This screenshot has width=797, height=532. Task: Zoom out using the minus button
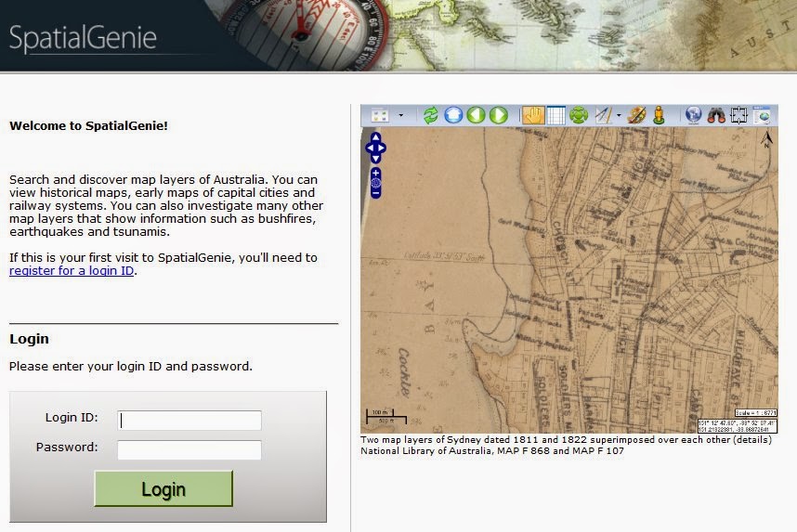[375, 194]
